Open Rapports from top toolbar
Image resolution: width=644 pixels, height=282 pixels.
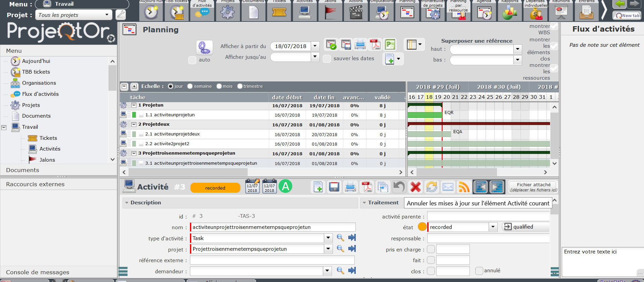point(509,12)
